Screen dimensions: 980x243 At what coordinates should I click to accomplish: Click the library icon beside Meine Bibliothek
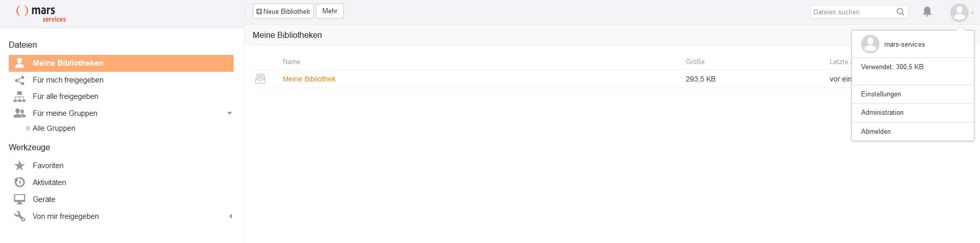(260, 79)
